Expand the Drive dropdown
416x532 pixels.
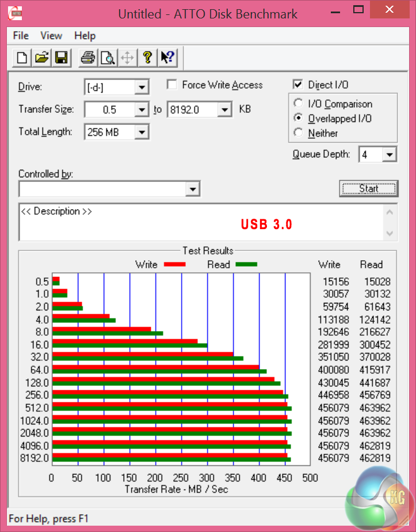tap(142, 87)
